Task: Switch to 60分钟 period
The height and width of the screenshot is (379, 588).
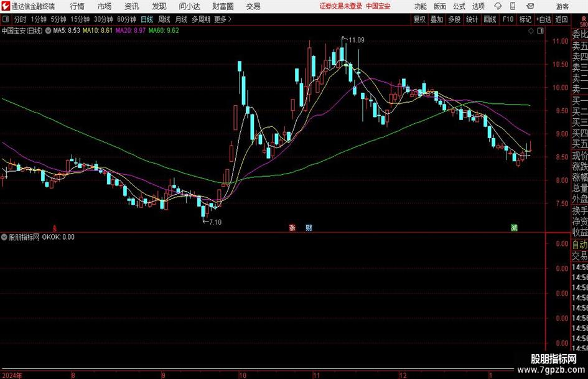Action: (127, 19)
